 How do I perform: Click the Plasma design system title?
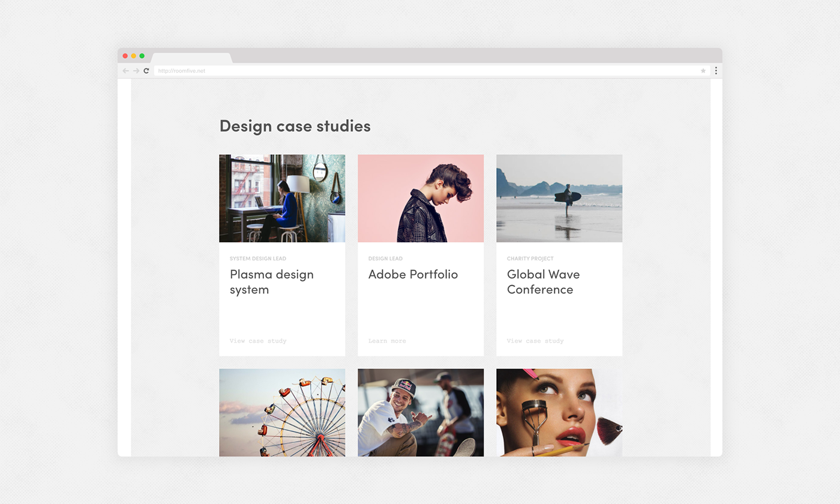pos(272,282)
